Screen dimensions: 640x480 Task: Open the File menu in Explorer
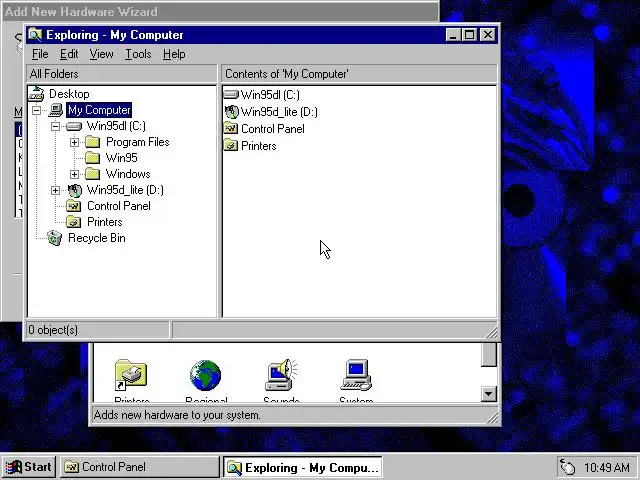40,54
